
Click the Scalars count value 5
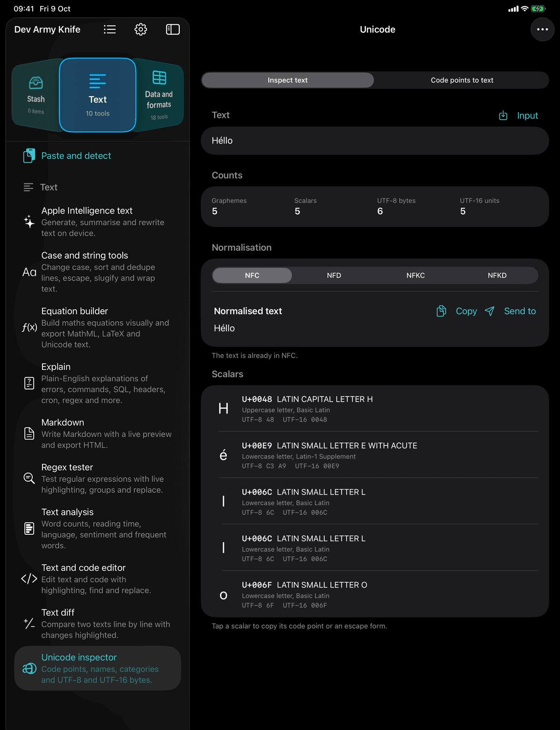click(x=297, y=211)
